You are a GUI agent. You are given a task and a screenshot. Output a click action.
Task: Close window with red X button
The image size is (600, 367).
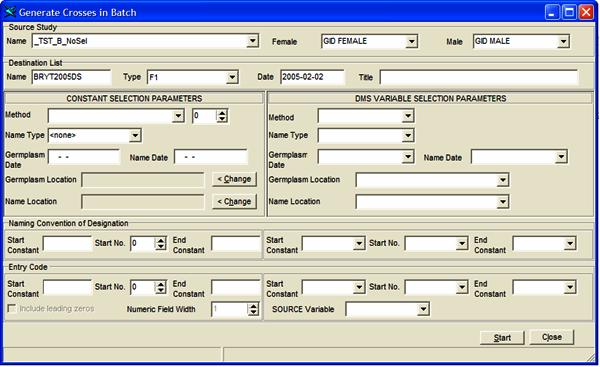click(586, 13)
